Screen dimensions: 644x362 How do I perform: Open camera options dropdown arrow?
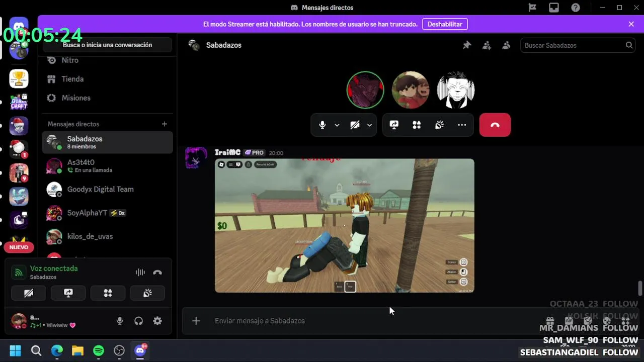point(369,125)
